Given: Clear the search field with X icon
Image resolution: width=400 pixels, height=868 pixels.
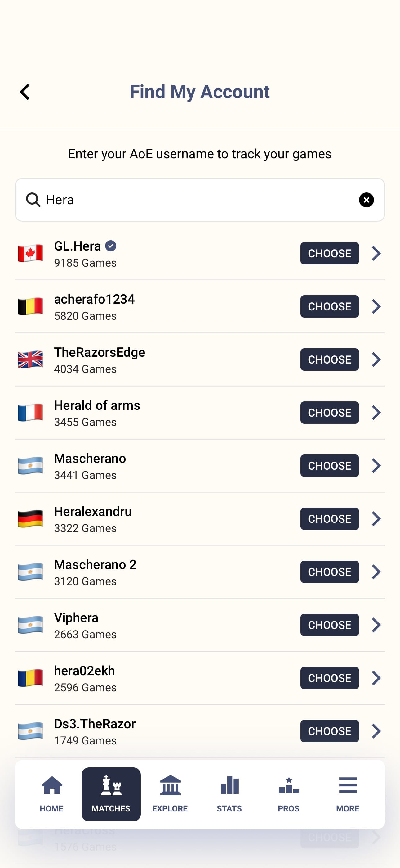Looking at the screenshot, I should (366, 200).
